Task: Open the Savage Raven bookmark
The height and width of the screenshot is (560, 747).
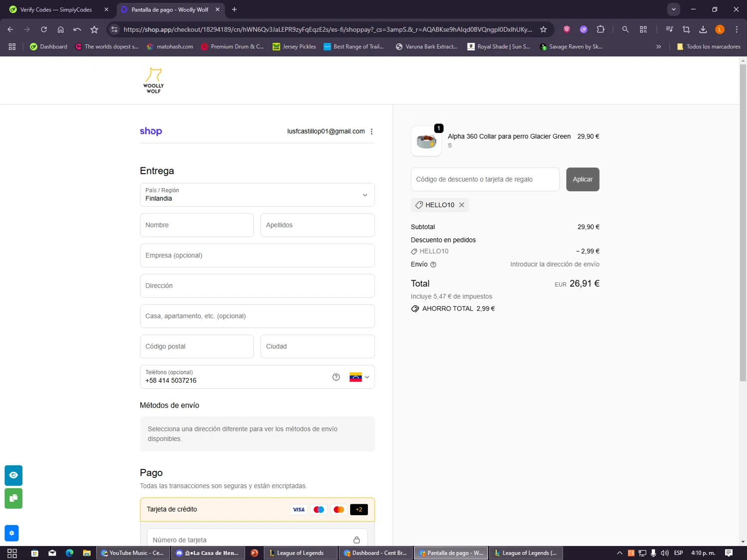Action: tap(571, 47)
